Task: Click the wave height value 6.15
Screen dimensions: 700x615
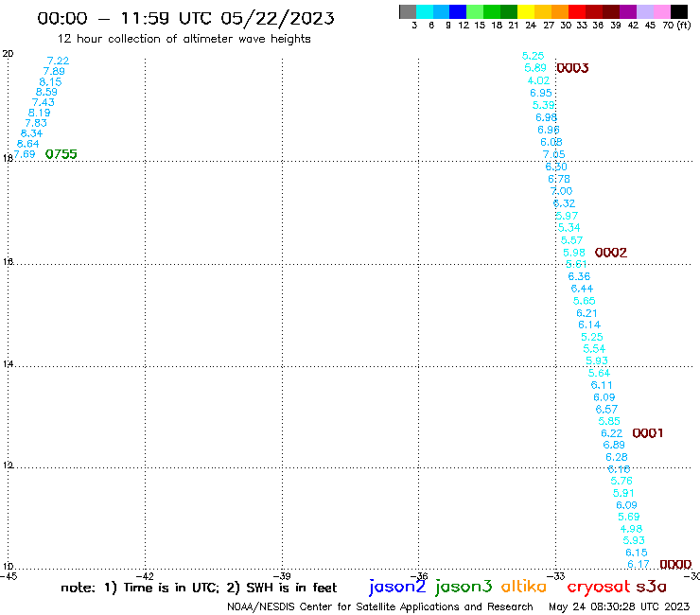Action: point(637,553)
